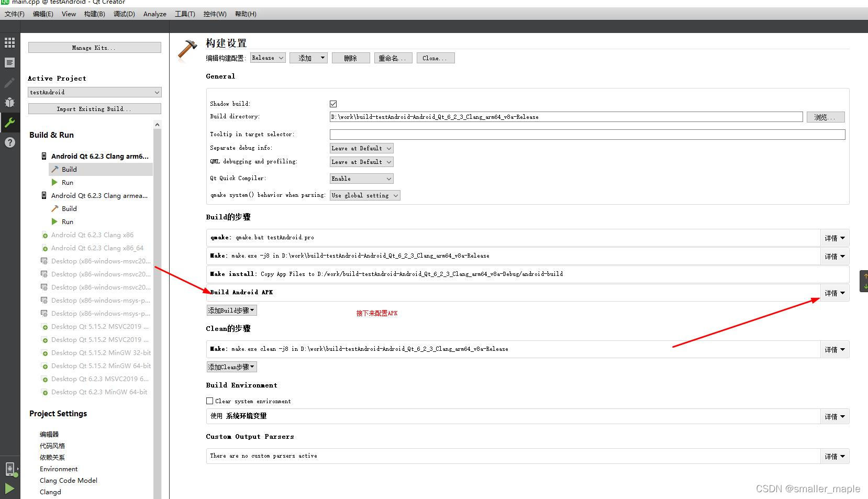The width and height of the screenshot is (868, 499).
Task: Click run icon under armeabi kit
Action: 54,221
